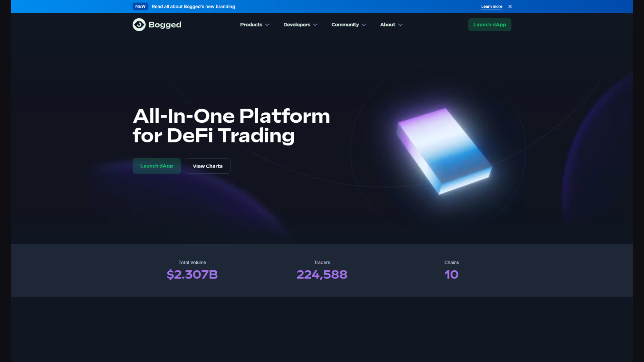The width and height of the screenshot is (644, 362).
Task: Open View Charts
Action: 208,166
